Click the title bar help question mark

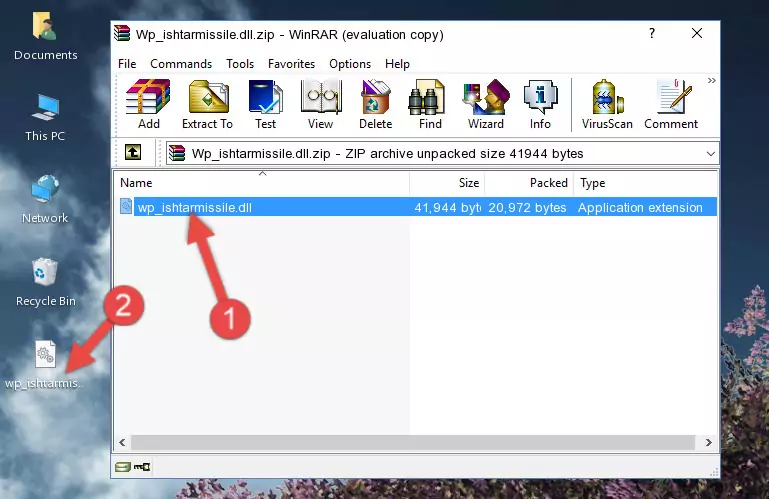[652, 33]
